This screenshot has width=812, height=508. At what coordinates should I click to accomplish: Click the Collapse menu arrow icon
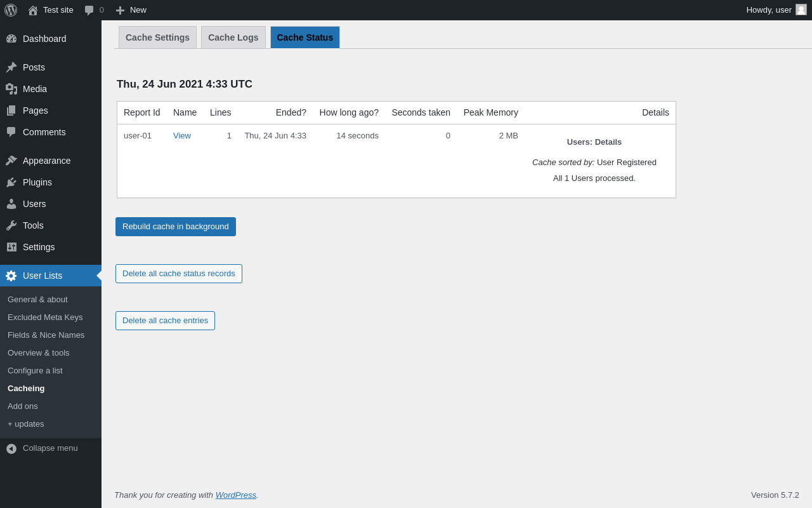pos(11,448)
